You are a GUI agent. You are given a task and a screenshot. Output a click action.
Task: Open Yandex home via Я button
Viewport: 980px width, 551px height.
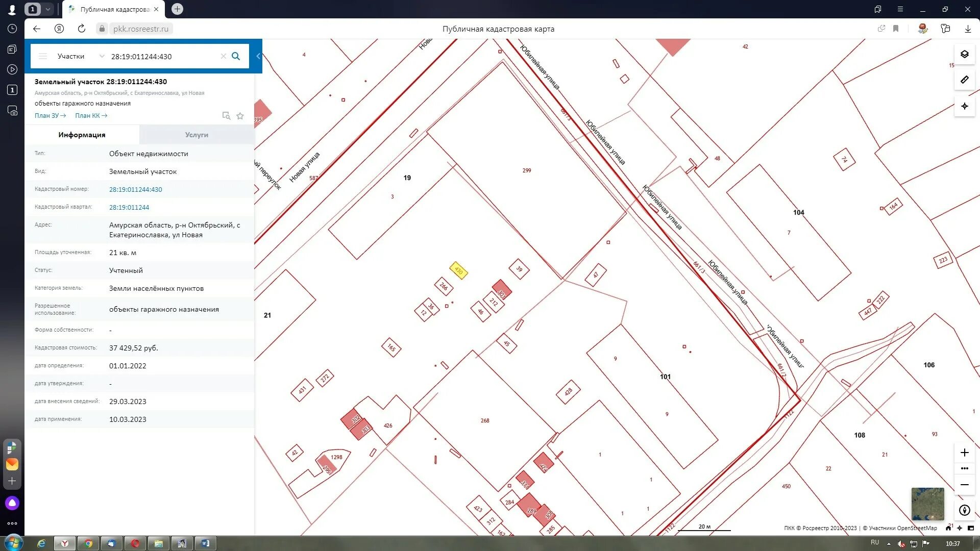tap(59, 29)
